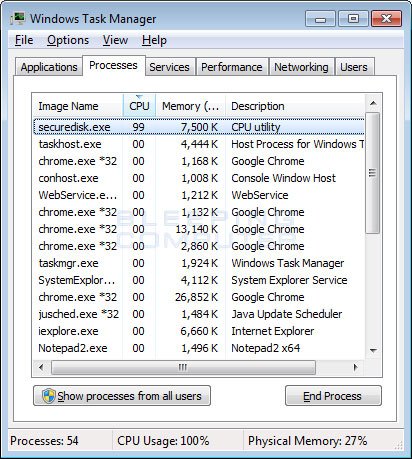This screenshot has width=412, height=459.
Task: Click the vertical scrollbar up arrow
Action: pos(373,103)
